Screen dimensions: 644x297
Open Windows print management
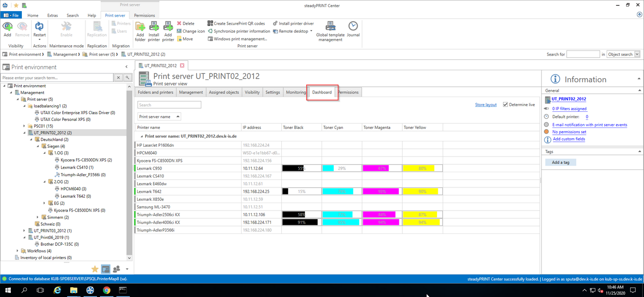[237, 39]
